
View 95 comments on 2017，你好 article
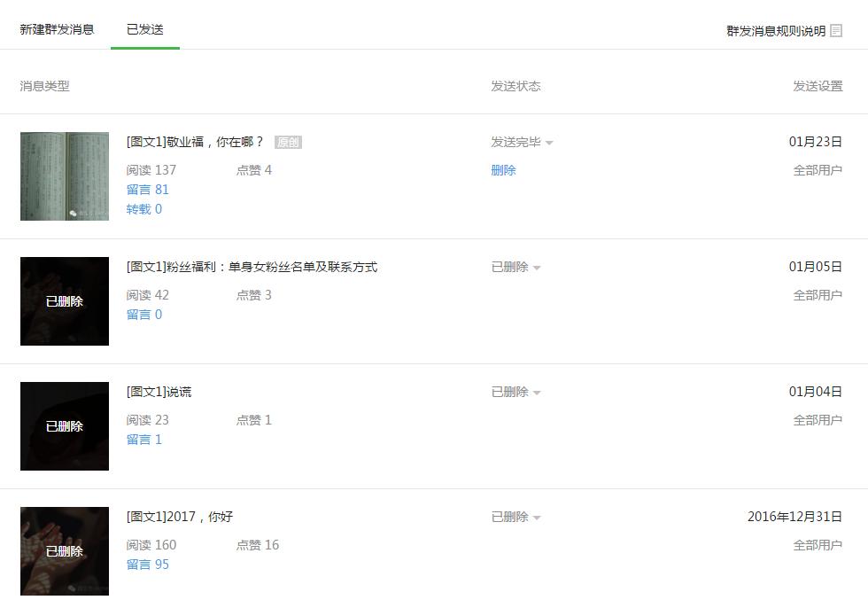(x=148, y=564)
